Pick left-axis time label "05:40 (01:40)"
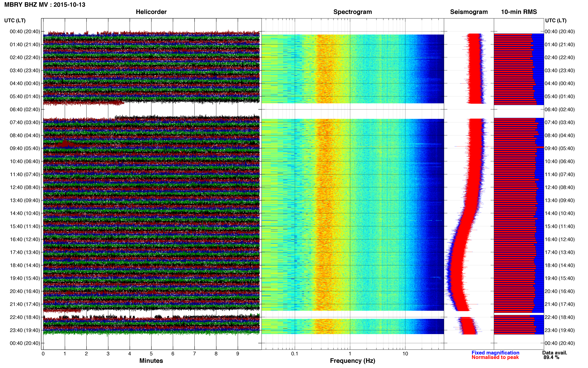Screen dimensions: 588x368 pyautogui.click(x=25, y=96)
